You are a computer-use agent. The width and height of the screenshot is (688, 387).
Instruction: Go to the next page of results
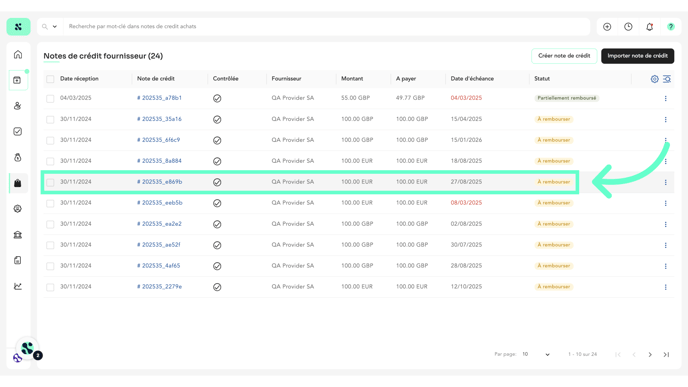[650, 355]
